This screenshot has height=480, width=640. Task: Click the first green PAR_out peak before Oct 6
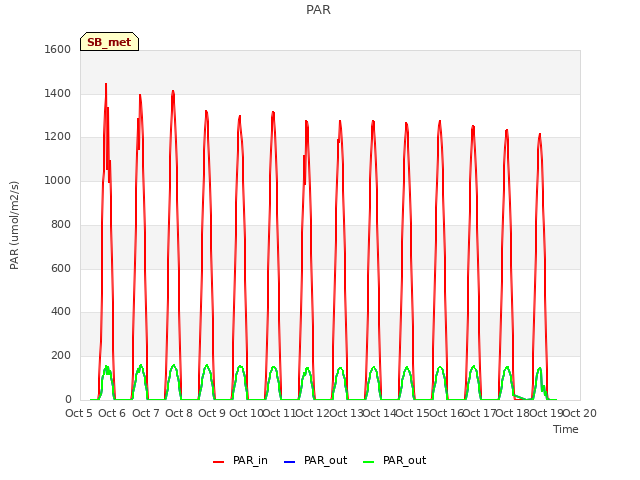[x=106, y=367]
